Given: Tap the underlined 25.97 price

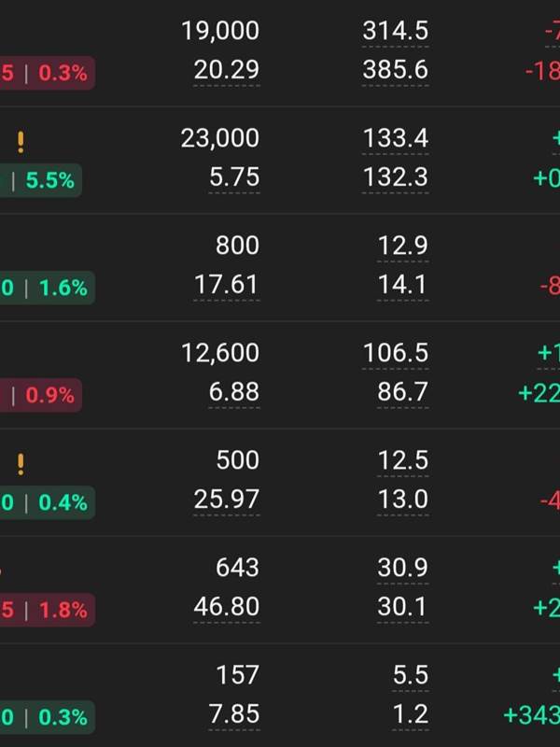Looking at the screenshot, I should click(227, 500).
